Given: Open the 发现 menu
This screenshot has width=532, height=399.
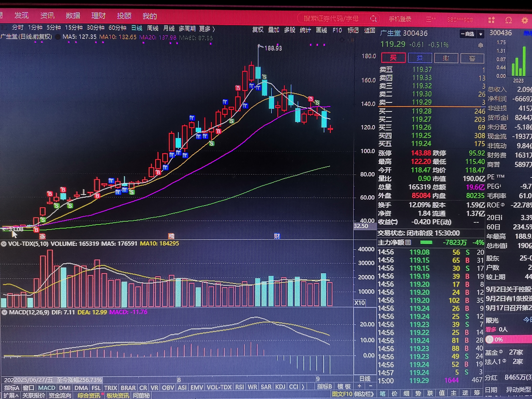Looking at the screenshot, I should (x=21, y=15).
